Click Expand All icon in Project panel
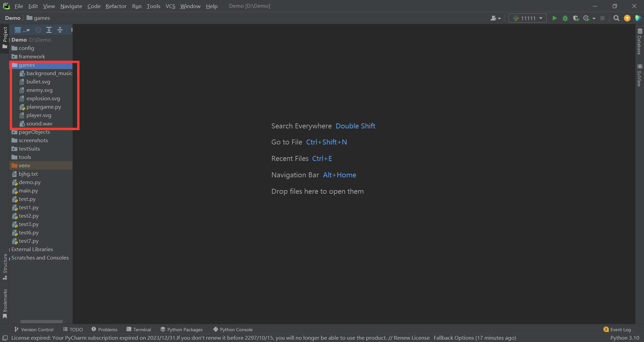This screenshot has width=644, height=342. click(49, 30)
